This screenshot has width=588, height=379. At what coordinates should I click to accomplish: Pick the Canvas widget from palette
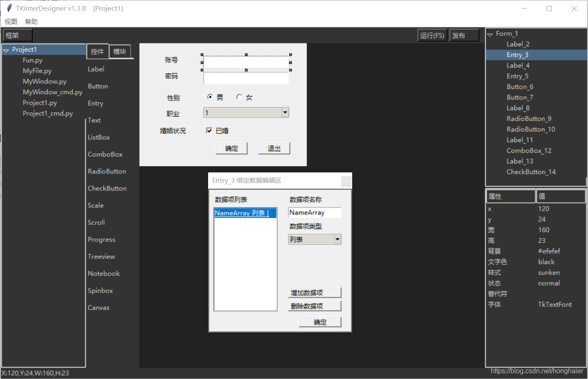click(x=98, y=307)
